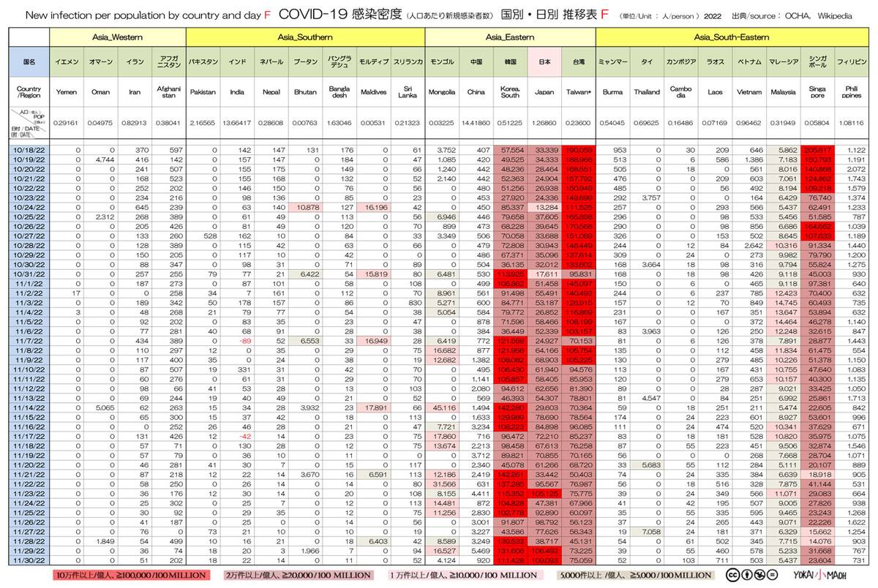Click the Country /Region header cell
This screenshot has width=878, height=588.
pos(29,93)
